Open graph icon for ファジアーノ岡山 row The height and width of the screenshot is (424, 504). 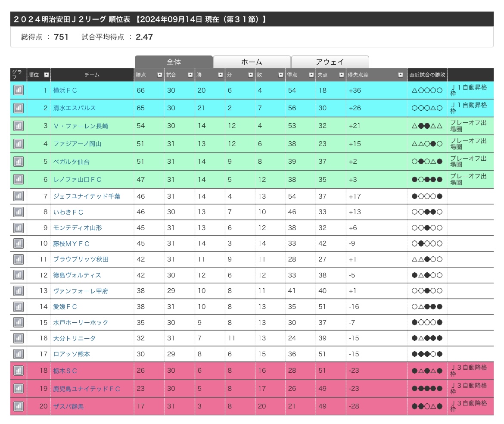click(19, 143)
